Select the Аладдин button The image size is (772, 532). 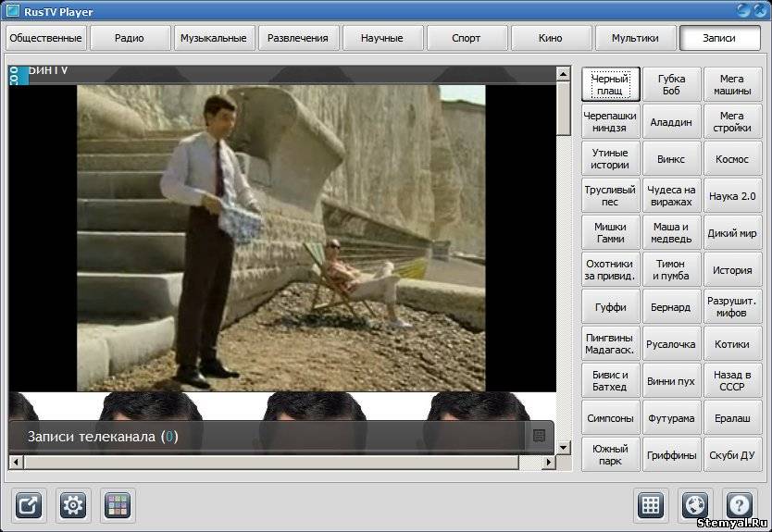(671, 121)
